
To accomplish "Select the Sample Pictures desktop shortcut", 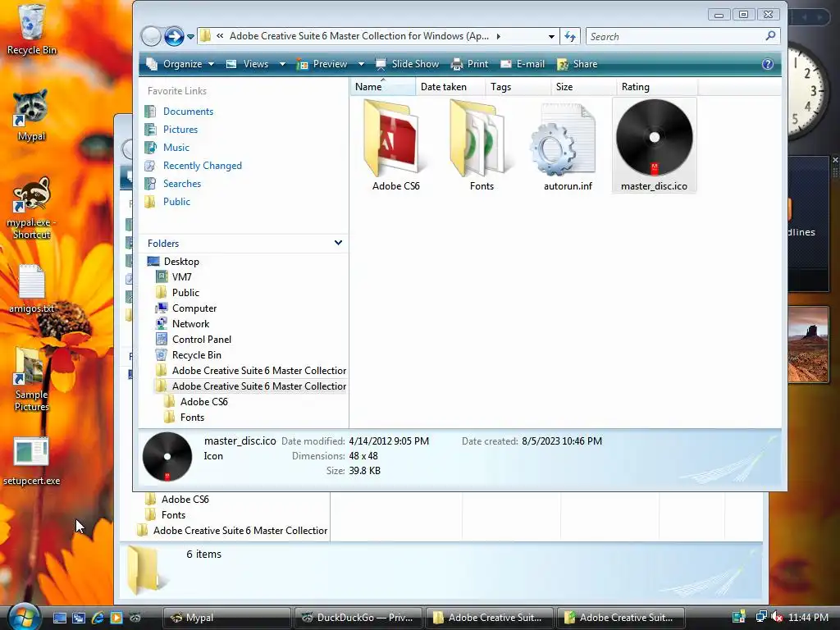I will coord(31,379).
